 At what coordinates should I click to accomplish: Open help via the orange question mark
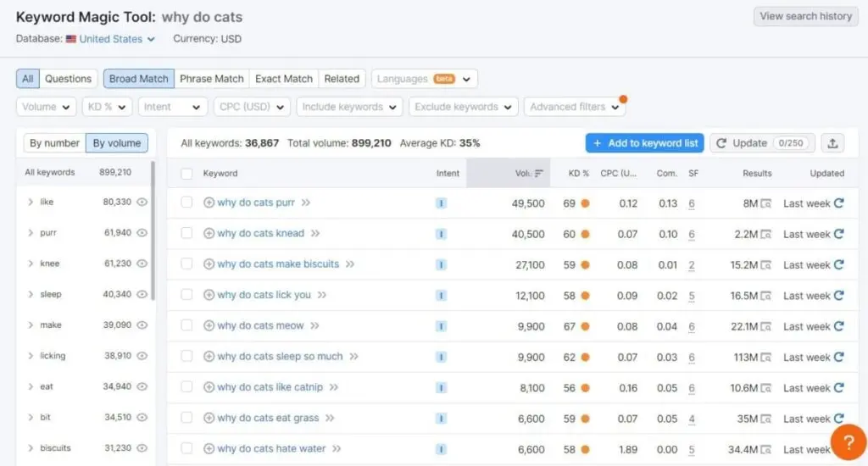click(849, 442)
